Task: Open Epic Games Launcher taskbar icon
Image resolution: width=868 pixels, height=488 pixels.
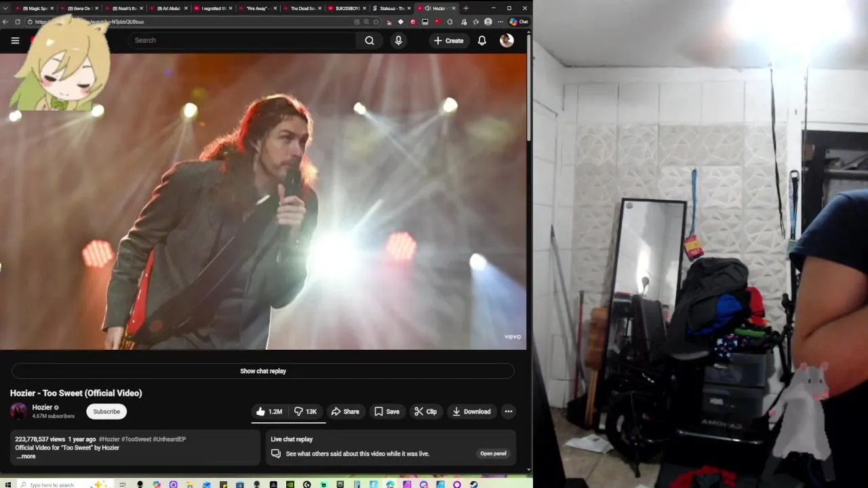Action: pyautogui.click(x=340, y=484)
